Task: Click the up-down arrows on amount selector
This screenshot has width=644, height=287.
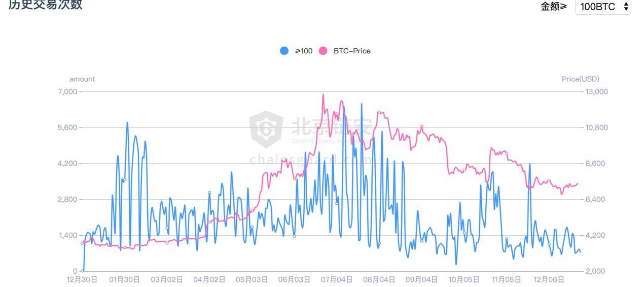Action: point(626,7)
